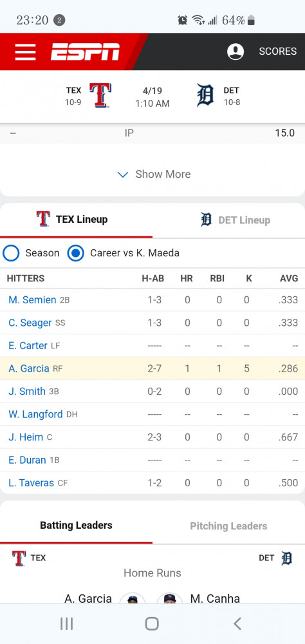
Task: Tap the Texas Rangers logo in scoreboard
Action: (100, 95)
